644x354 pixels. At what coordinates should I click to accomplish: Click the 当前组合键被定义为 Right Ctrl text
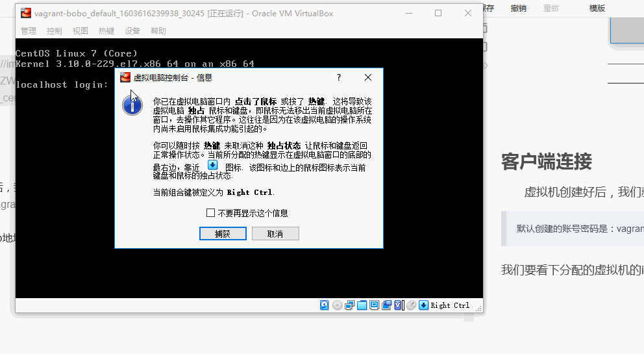point(214,192)
